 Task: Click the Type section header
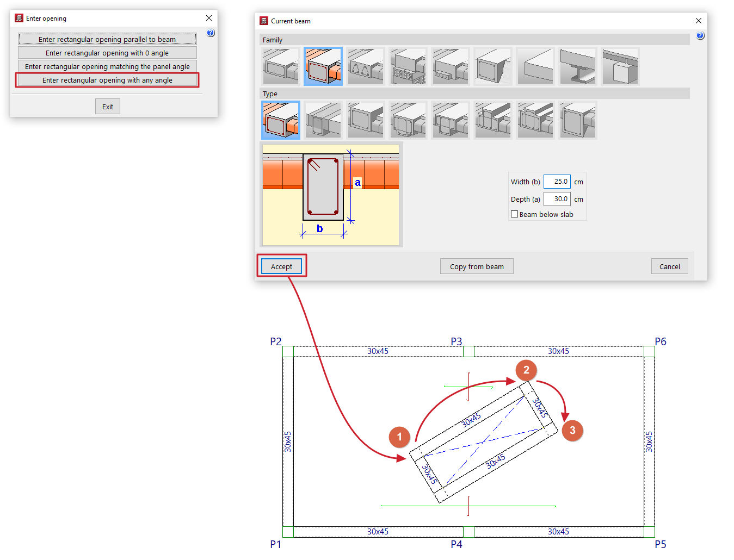coord(475,94)
